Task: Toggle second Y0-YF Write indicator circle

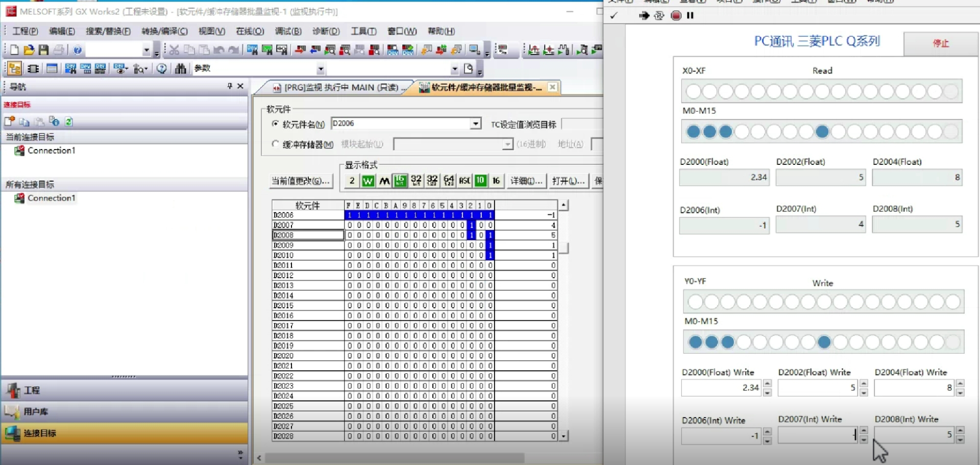Action: [x=712, y=302]
